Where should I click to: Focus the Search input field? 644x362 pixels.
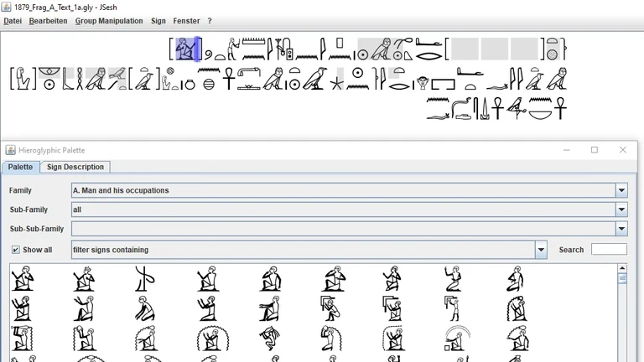(x=608, y=250)
